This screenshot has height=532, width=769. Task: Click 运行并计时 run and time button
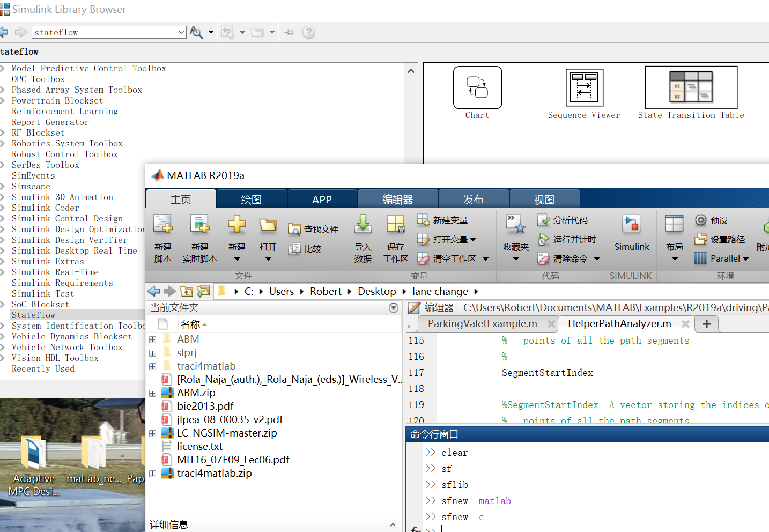click(x=567, y=239)
